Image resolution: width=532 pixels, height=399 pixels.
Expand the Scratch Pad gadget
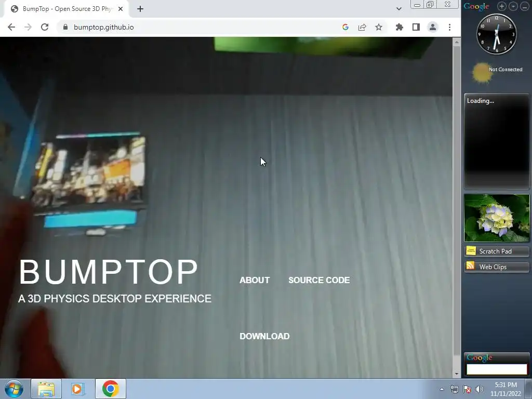coord(497,251)
